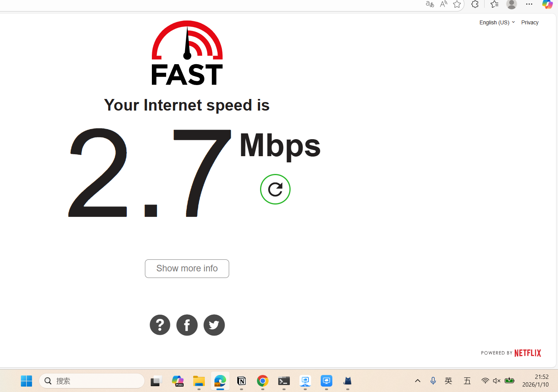Open the Favorites list icon

(x=494, y=4)
